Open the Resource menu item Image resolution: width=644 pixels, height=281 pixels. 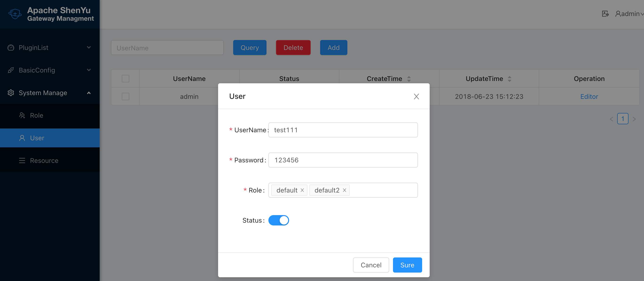[44, 161]
